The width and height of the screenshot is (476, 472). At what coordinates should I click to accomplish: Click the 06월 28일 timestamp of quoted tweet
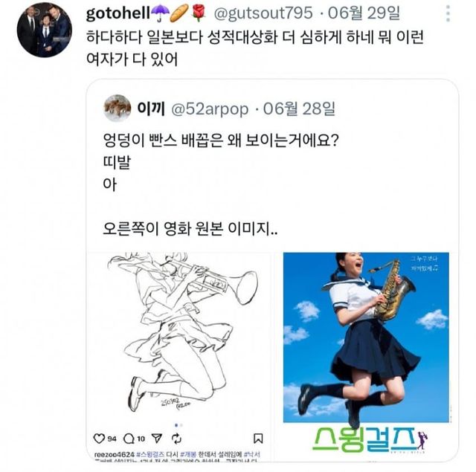tap(299, 109)
